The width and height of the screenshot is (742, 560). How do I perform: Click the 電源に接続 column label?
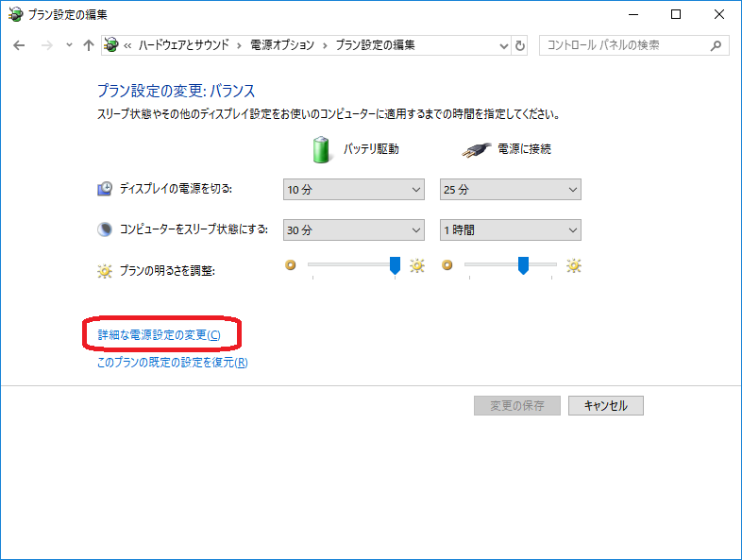(524, 149)
